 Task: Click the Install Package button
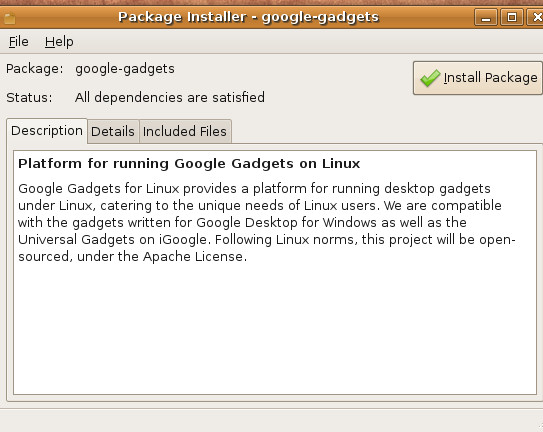point(478,78)
